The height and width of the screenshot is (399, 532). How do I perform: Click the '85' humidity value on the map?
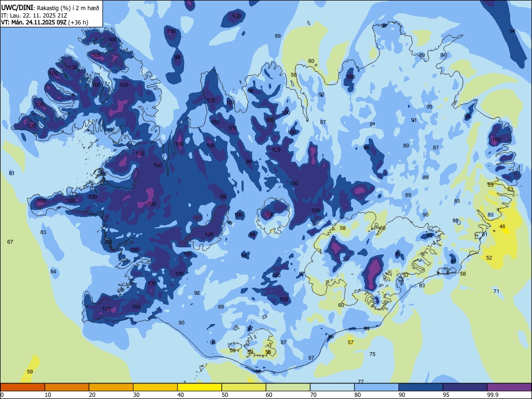[458, 201]
